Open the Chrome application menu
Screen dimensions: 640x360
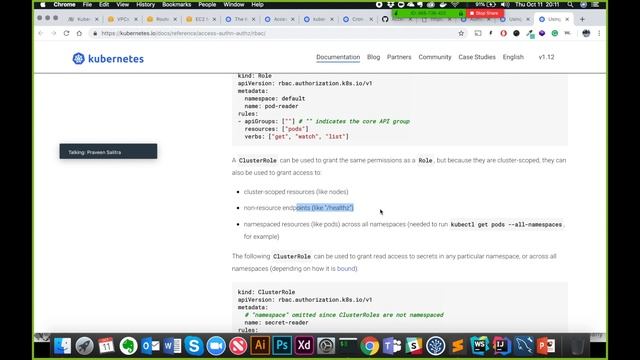click(64, 4)
